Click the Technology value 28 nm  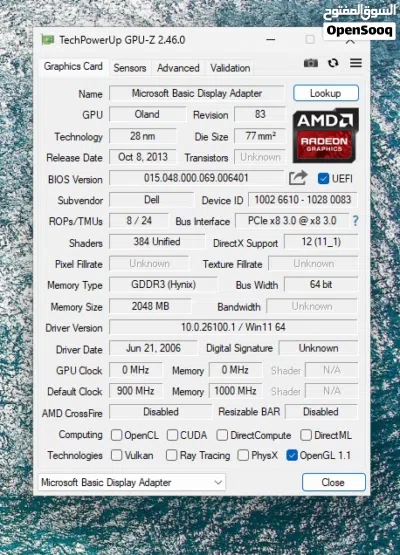click(x=143, y=136)
